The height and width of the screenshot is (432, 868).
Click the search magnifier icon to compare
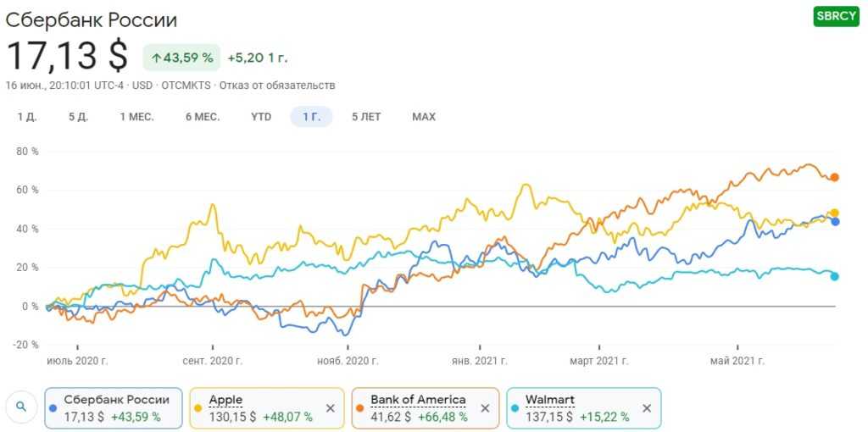[22, 407]
